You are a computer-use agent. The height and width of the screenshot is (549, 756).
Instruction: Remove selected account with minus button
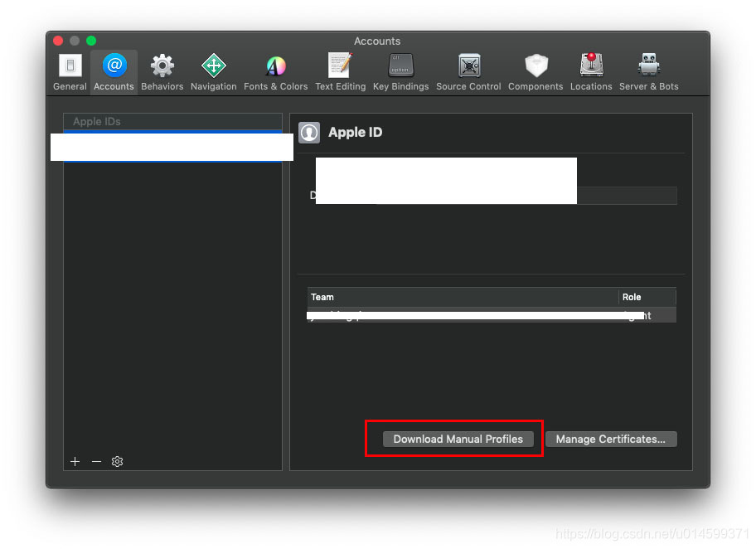pos(96,462)
